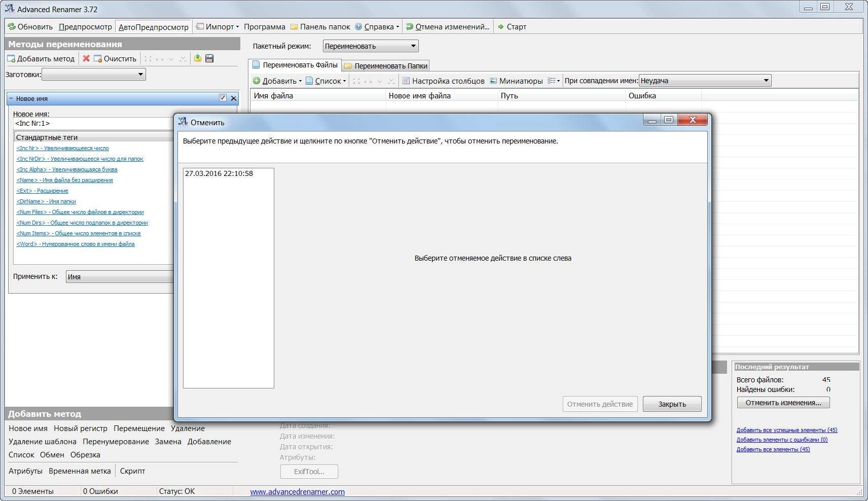Click the move files to bottom icon in list toolbar
Viewport: 868px width, 501px height.
pos(391,81)
